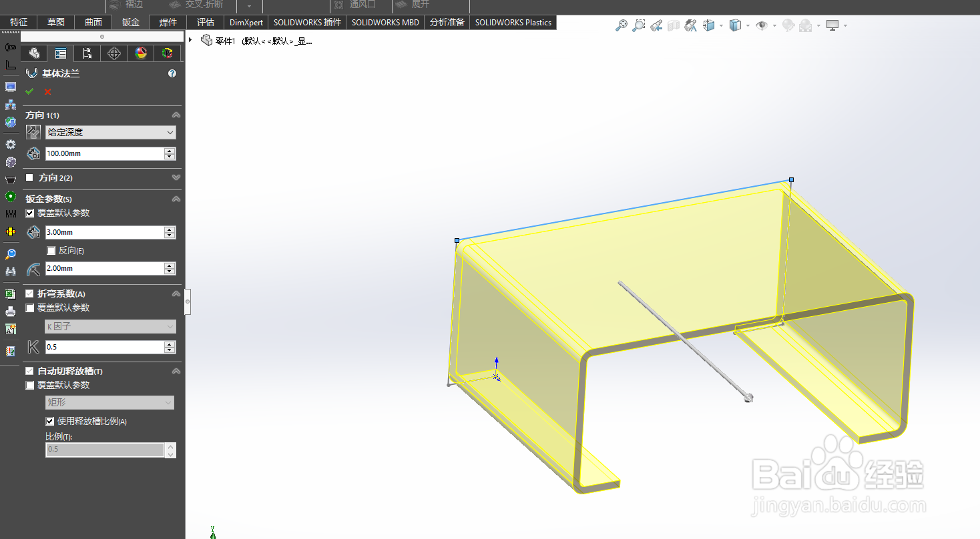Screen dimensions: 980x539
Task: Collapse the 自动切释放槽 section
Action: [x=176, y=371]
